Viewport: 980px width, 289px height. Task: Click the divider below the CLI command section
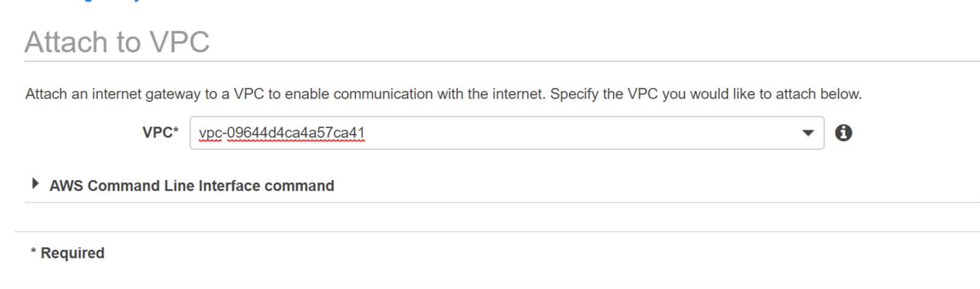[x=502, y=202]
